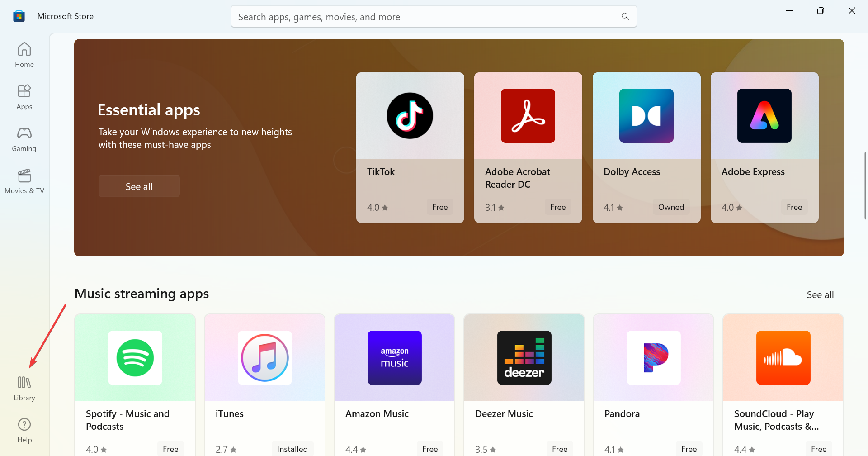Open the Dolby Access app icon
This screenshot has width=868, height=456.
[x=646, y=116]
